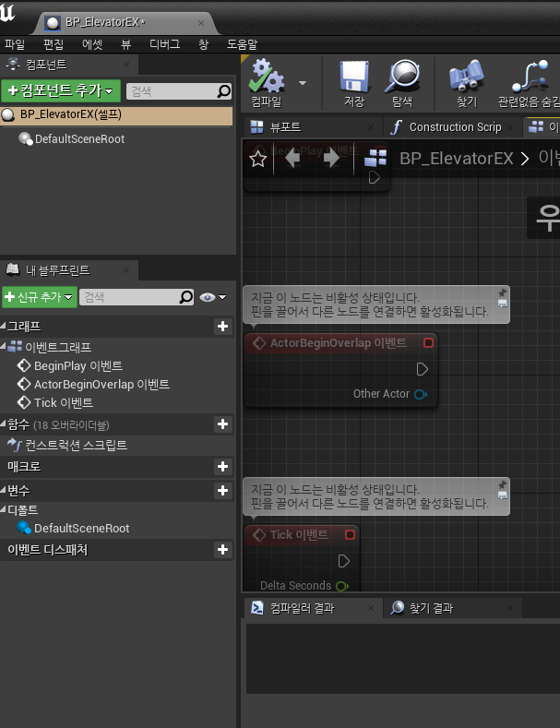
Task: Click the 신규 추가 green button
Action: pyautogui.click(x=40, y=297)
